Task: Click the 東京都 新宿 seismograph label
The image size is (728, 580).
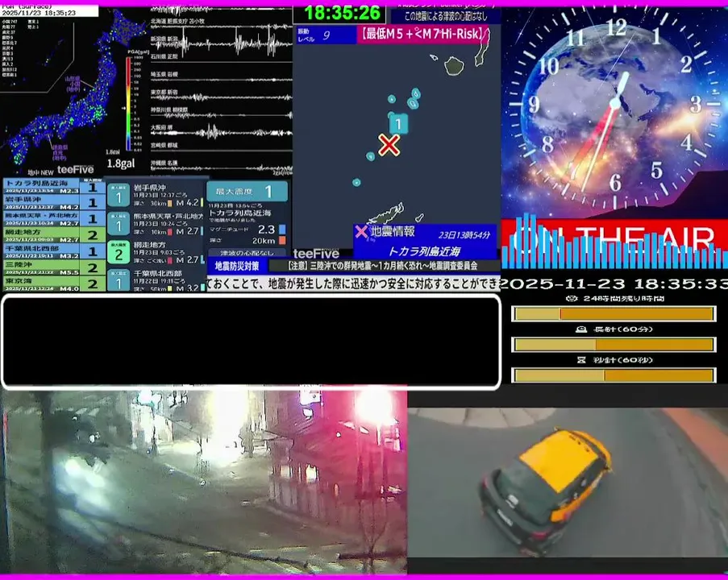Action: (x=164, y=93)
